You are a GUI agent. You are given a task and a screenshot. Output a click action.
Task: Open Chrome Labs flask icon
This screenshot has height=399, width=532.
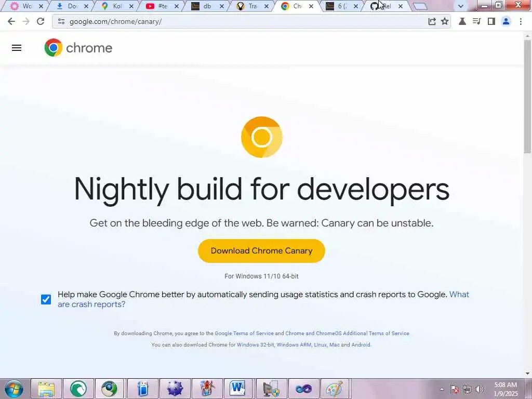click(x=462, y=21)
